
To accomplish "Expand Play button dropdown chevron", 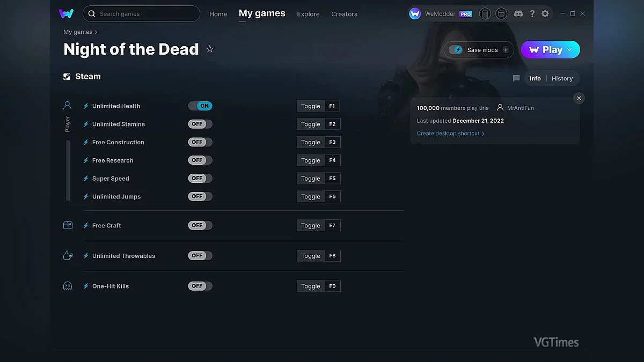I will click(x=570, y=50).
